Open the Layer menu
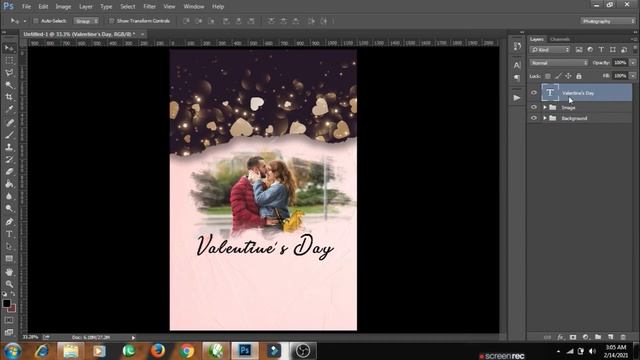This screenshot has width=640, height=360. pyautogui.click(x=86, y=7)
